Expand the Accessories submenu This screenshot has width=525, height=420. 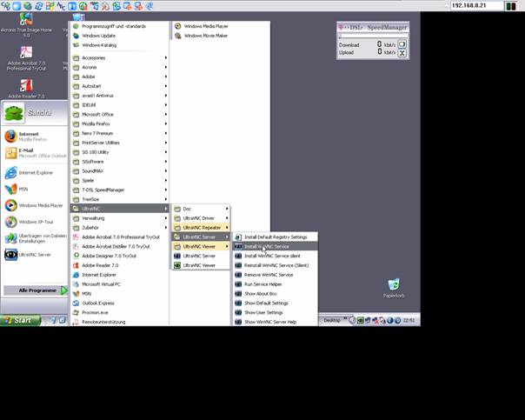120,58
